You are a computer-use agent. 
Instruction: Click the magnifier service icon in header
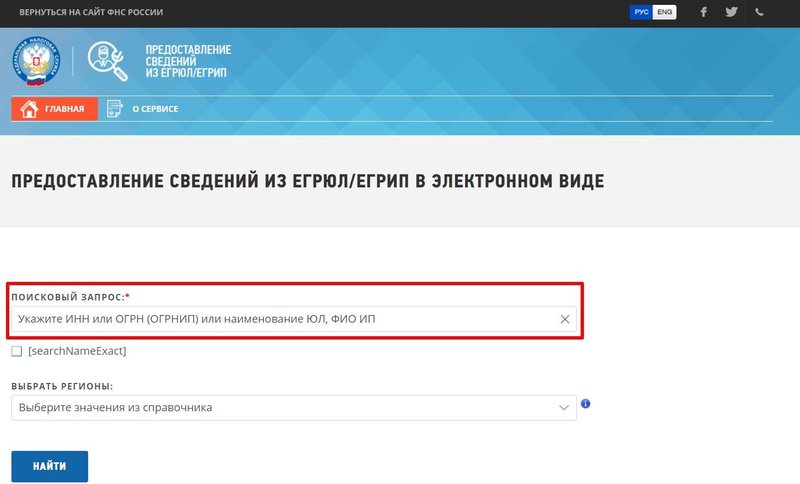(x=107, y=62)
